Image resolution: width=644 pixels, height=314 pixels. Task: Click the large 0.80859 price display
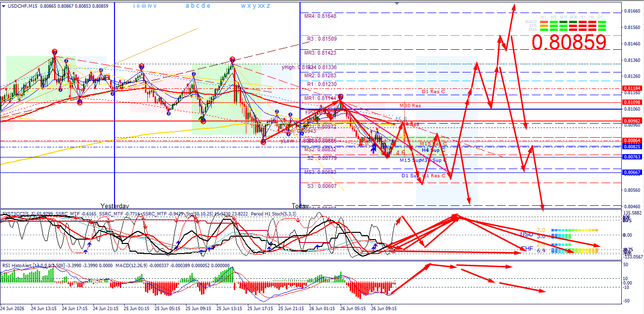tap(569, 43)
